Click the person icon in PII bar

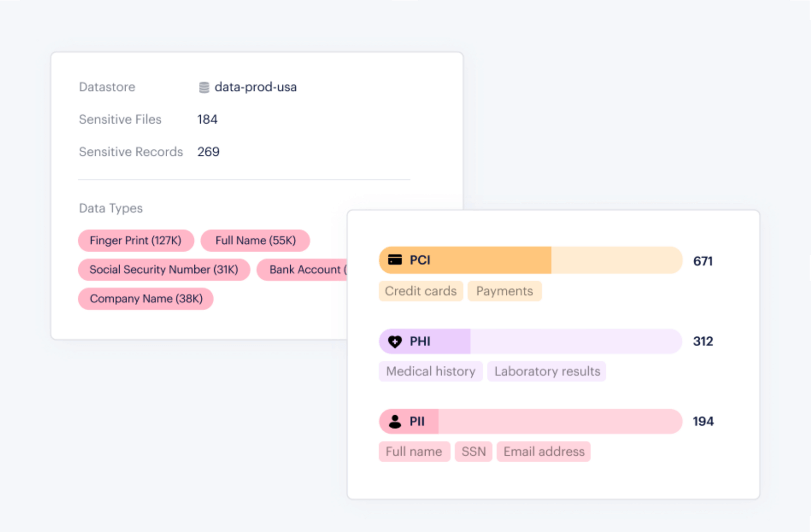tap(395, 422)
